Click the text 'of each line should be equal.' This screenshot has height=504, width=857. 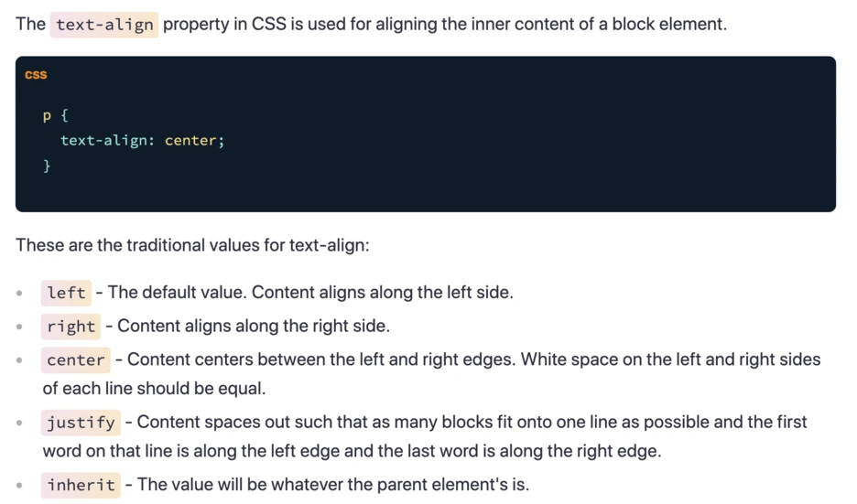(x=154, y=388)
